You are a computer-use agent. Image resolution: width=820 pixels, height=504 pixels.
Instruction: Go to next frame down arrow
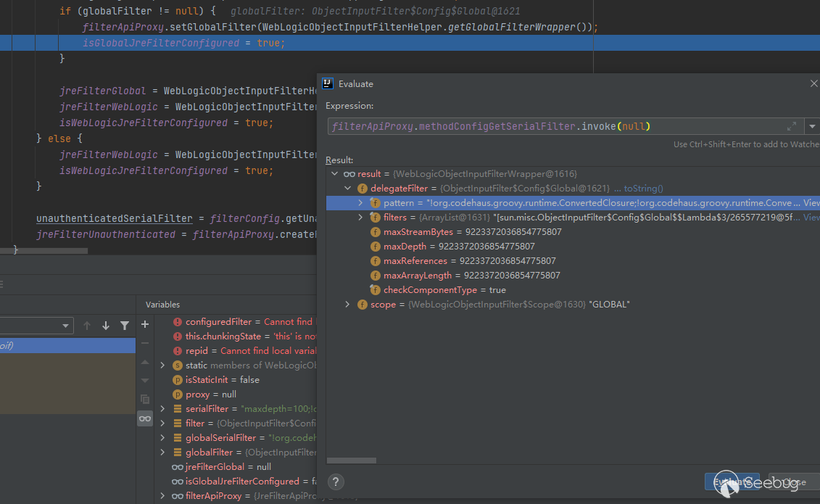(x=106, y=326)
